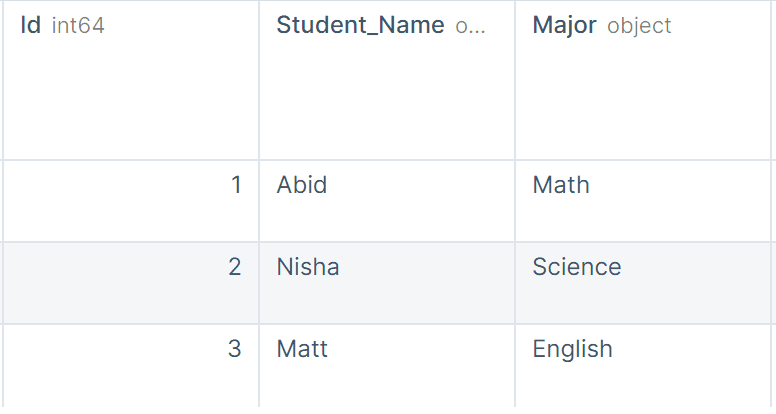Image resolution: width=776 pixels, height=414 pixels.
Task: Click empty area below Major header label
Action: [643, 99]
